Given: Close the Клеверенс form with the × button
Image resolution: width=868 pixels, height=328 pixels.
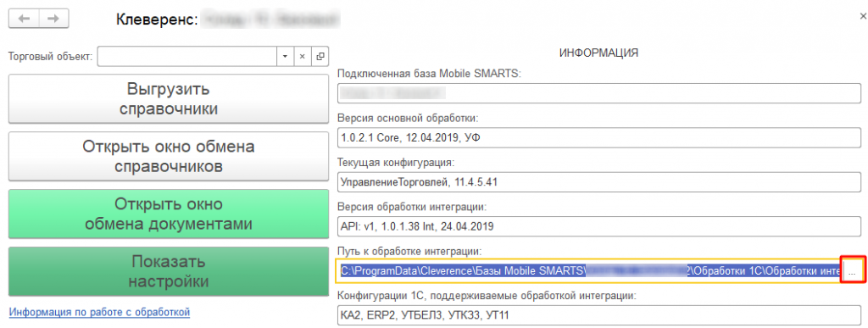Looking at the screenshot, I should (862, 17).
